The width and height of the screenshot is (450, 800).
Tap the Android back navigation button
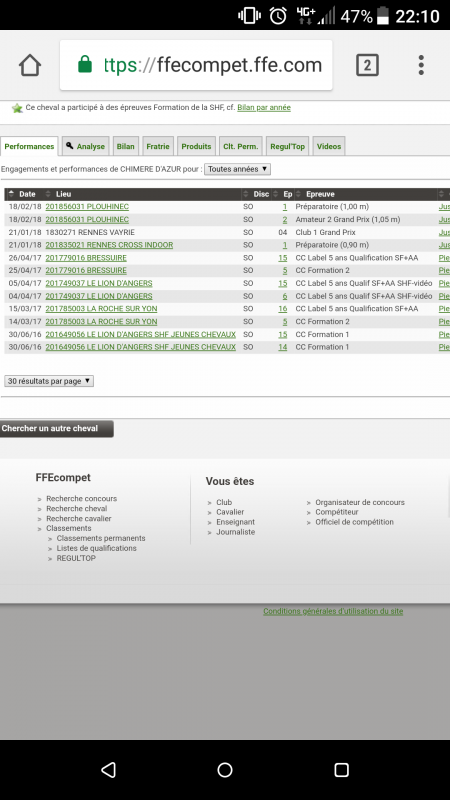[109, 769]
